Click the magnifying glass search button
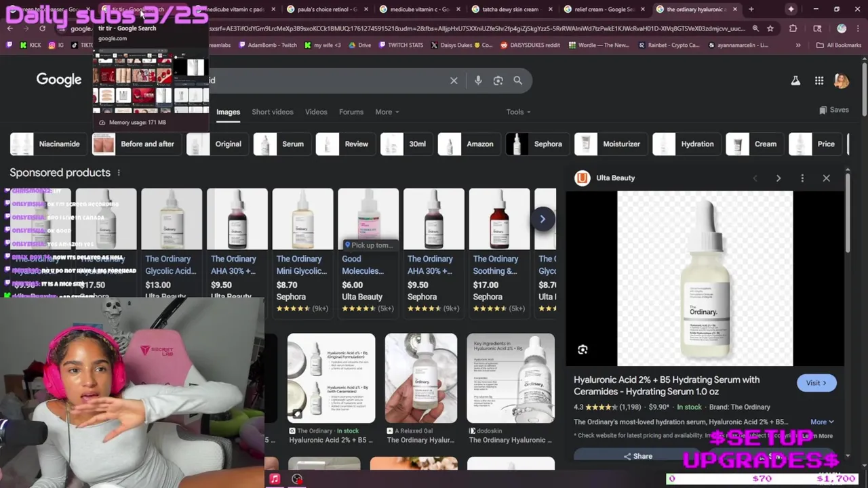 point(517,81)
